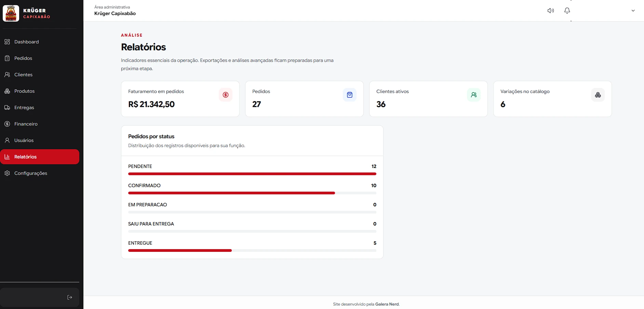Click the logout icon in sidebar footer

[x=70, y=297]
